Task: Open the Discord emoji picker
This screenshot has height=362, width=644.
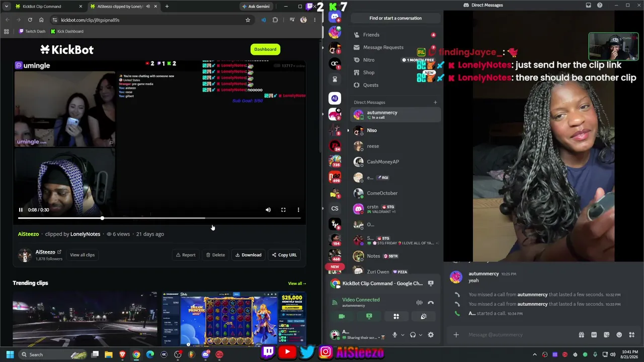Action: click(x=619, y=335)
